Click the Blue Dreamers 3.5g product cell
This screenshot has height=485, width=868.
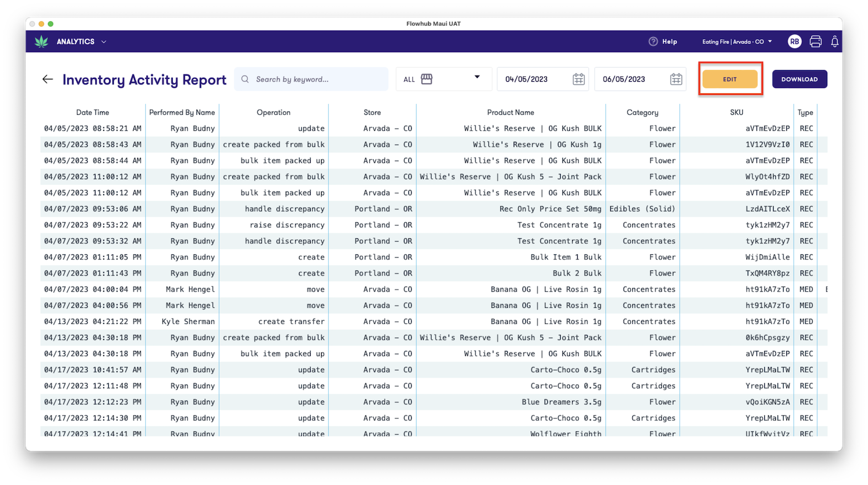[562, 402]
